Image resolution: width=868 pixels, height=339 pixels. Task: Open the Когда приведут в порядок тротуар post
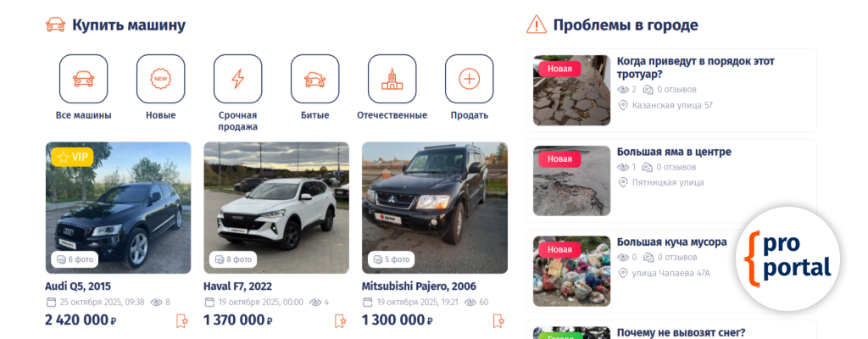695,67
